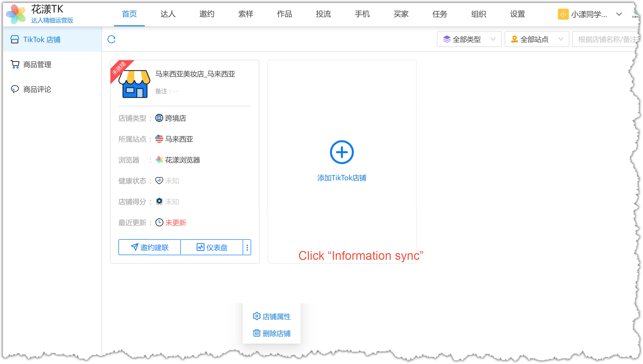Switch to the 首页 tab
The height and width of the screenshot is (364, 643).
pyautogui.click(x=129, y=14)
